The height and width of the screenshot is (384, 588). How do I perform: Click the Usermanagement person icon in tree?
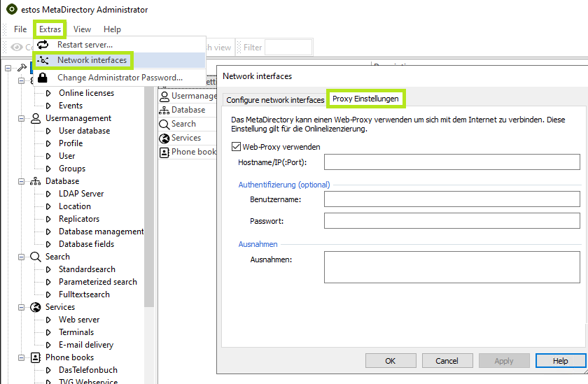36,118
